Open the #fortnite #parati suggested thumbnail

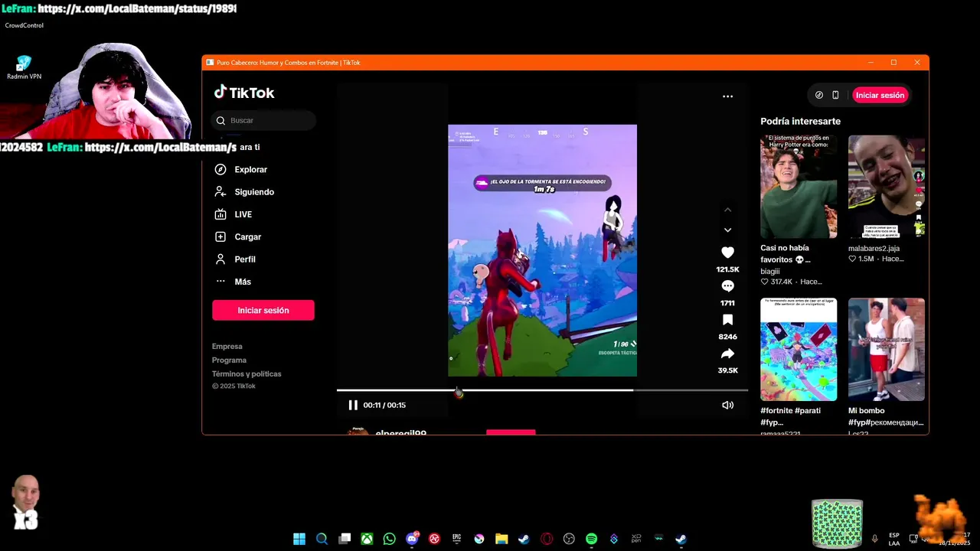[799, 349]
